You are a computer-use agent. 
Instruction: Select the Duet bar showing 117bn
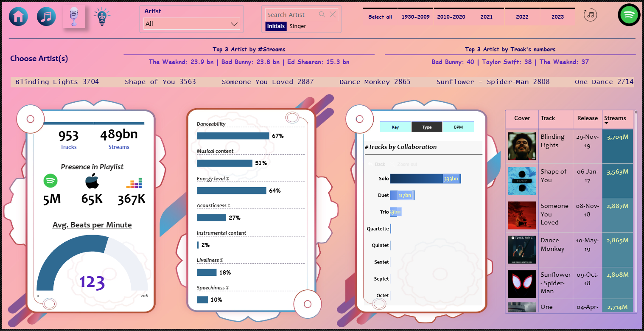402,195
